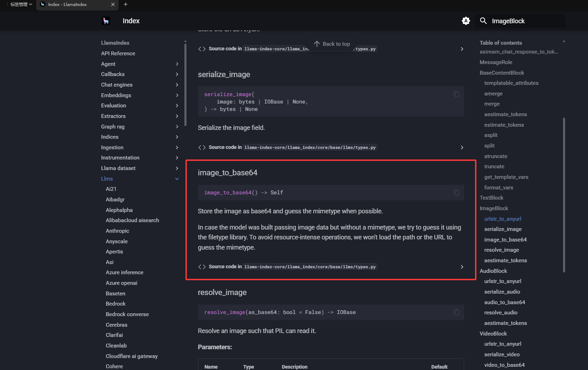Expand the Indices sidebar section
The width and height of the screenshot is (588, 370).
[177, 137]
